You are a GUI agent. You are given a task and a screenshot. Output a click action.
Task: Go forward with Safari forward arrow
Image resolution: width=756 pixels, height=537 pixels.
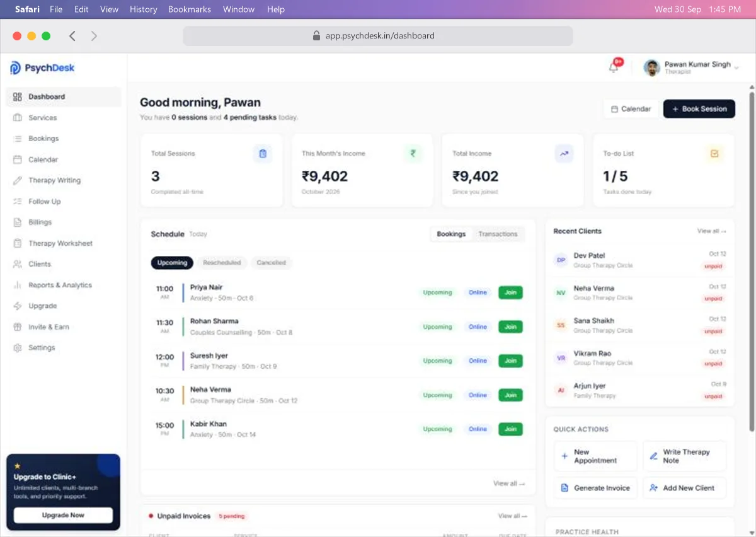(94, 36)
